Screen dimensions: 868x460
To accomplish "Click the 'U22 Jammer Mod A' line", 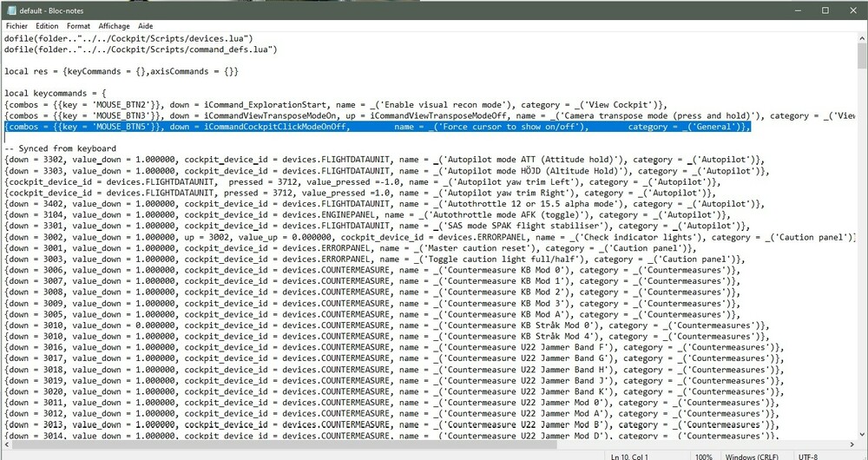I will [x=392, y=413].
